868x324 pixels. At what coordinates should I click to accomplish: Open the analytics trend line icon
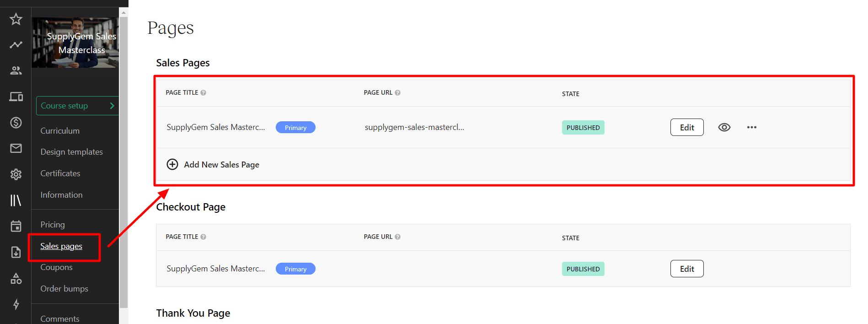(16, 44)
